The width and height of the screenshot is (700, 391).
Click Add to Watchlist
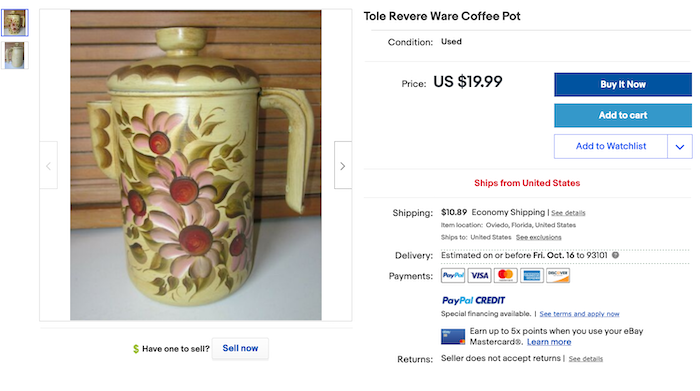coord(611,146)
